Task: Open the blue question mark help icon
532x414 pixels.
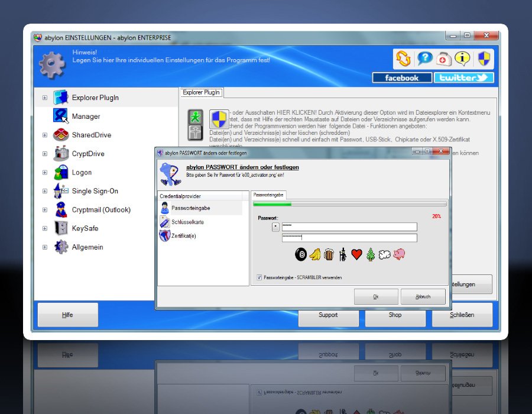Action: 424,59
